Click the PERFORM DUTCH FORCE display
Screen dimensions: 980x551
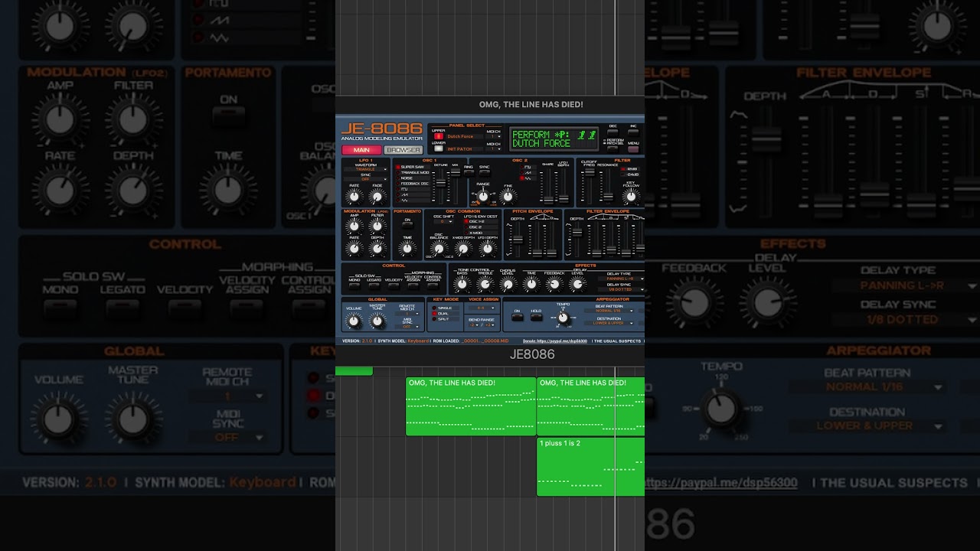click(x=554, y=139)
